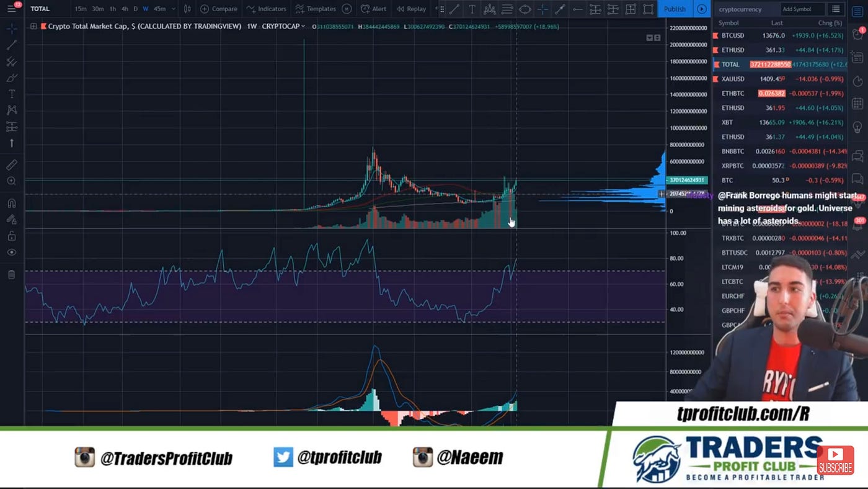Screen dimensions: 868x489
Task: Expand the timeframe list dropdown arrow
Action: [173, 9]
